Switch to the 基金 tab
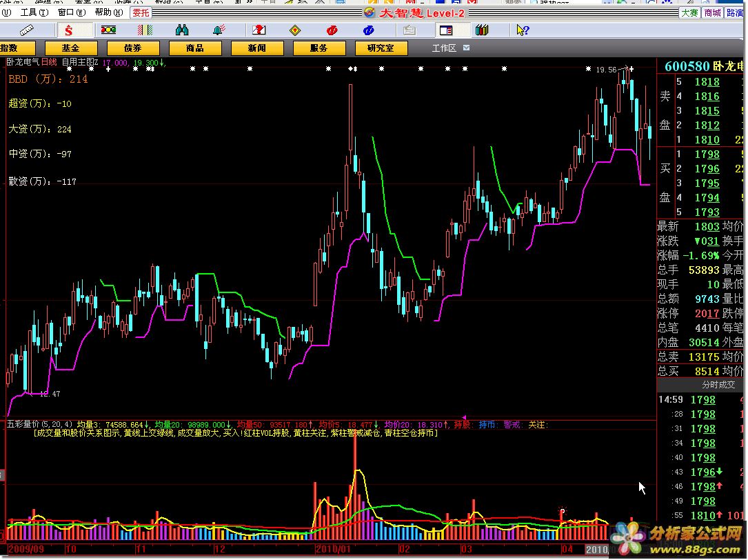Image resolution: width=748 pixels, height=560 pixels. (70, 48)
